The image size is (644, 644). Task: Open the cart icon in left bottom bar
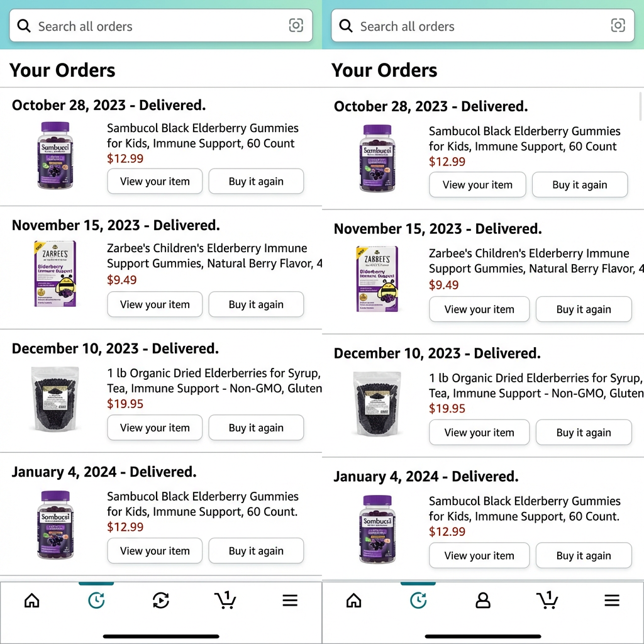(x=225, y=600)
